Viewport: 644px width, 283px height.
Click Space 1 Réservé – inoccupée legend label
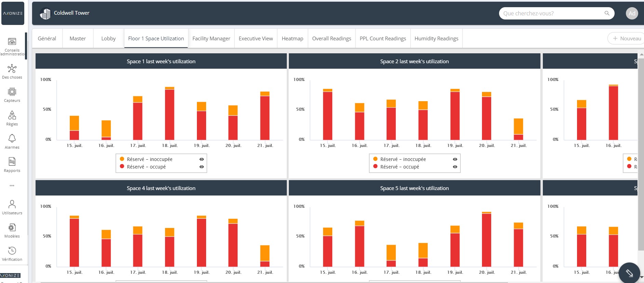pyautogui.click(x=150, y=159)
